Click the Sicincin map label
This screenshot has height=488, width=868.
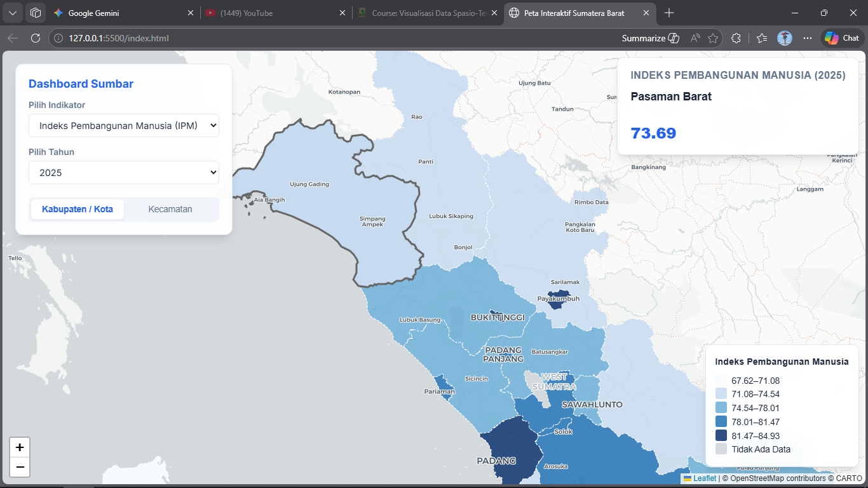[x=477, y=378]
